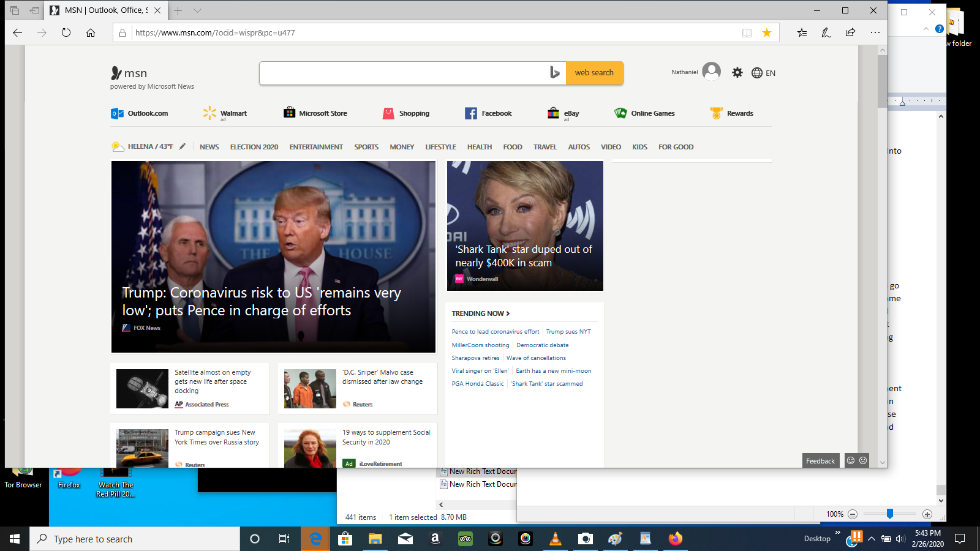
Task: Launch Amazon from the taskbar
Action: [x=435, y=539]
